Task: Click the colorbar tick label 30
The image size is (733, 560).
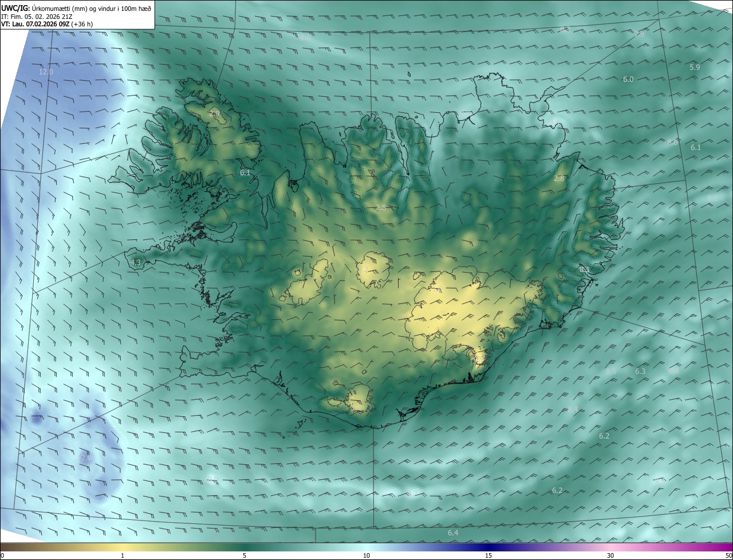Action: point(610,555)
